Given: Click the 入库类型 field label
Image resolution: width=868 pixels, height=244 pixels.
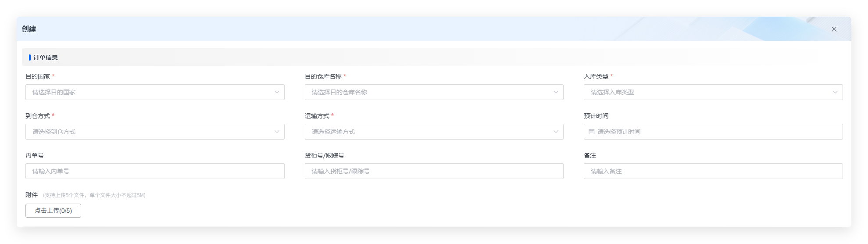Looking at the screenshot, I should coord(596,76).
